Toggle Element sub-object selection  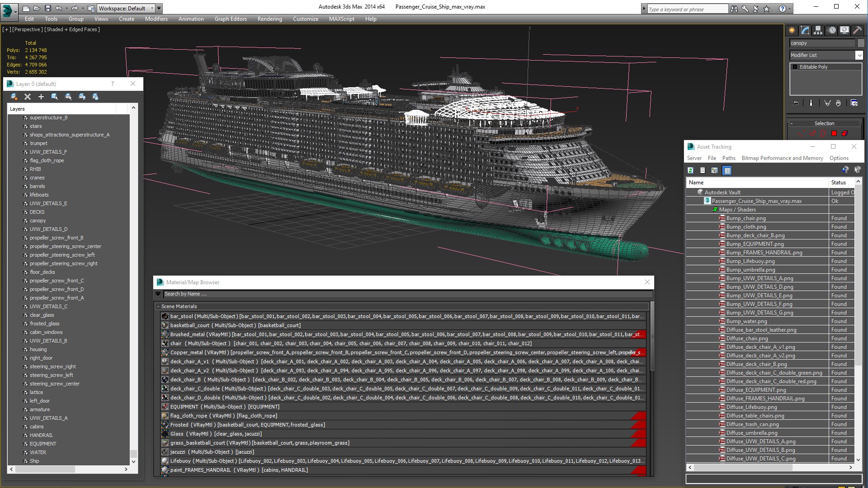845,133
